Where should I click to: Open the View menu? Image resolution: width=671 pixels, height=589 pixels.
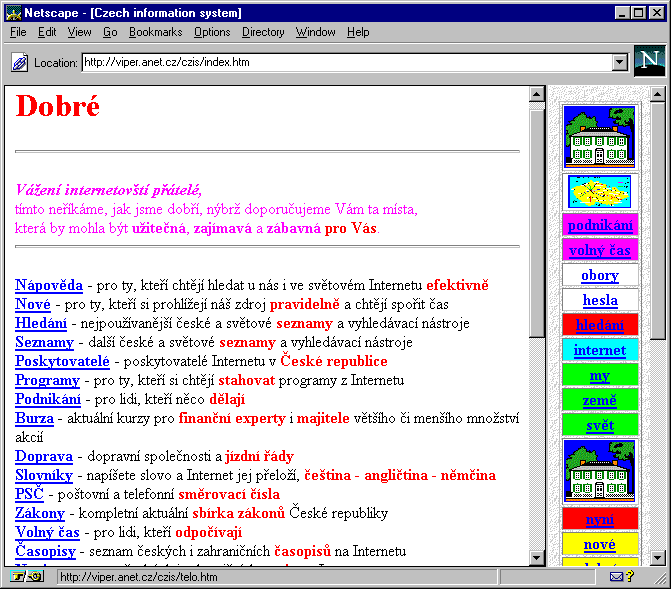pos(79,32)
